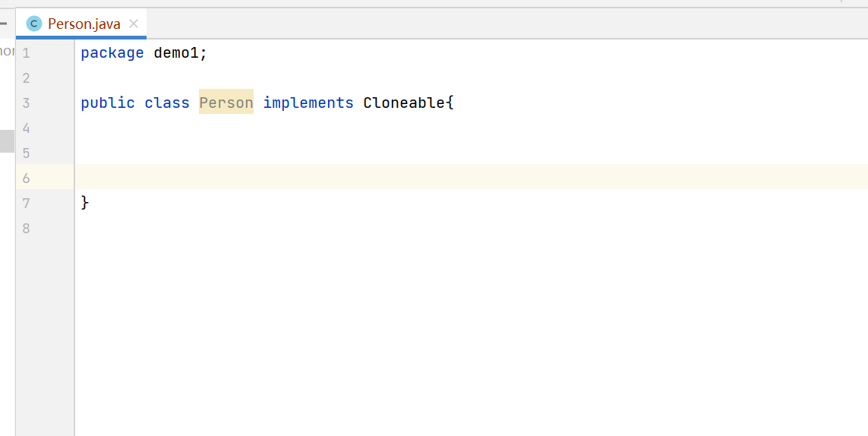Place cursor in highlighted empty line 6
The width and height of the screenshot is (868, 436).
point(471,177)
